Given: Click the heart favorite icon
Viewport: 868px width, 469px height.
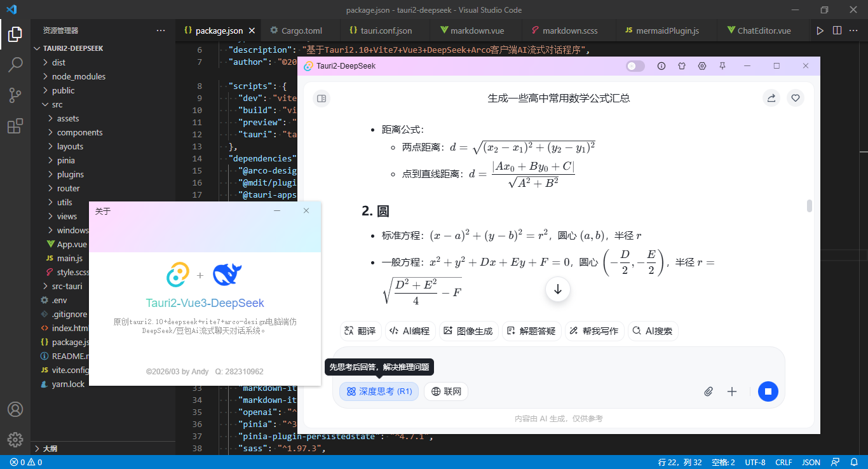Looking at the screenshot, I should click(796, 98).
